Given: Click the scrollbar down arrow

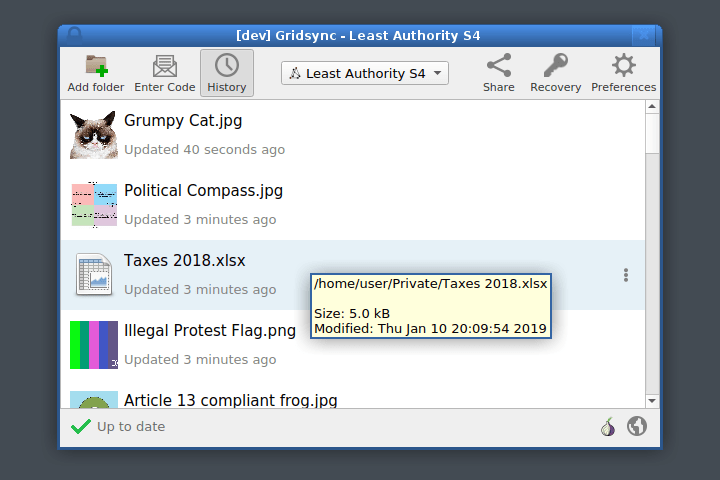Looking at the screenshot, I should click(x=652, y=401).
